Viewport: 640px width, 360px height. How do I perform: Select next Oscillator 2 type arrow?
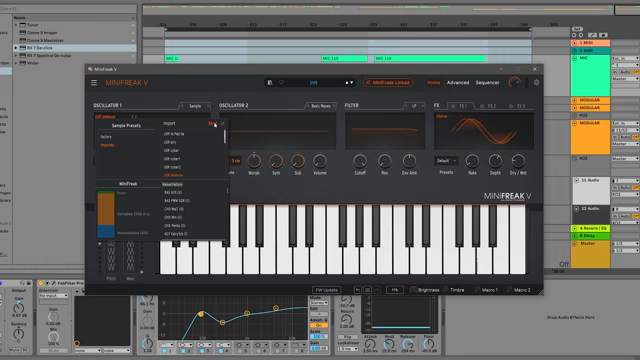(x=334, y=106)
